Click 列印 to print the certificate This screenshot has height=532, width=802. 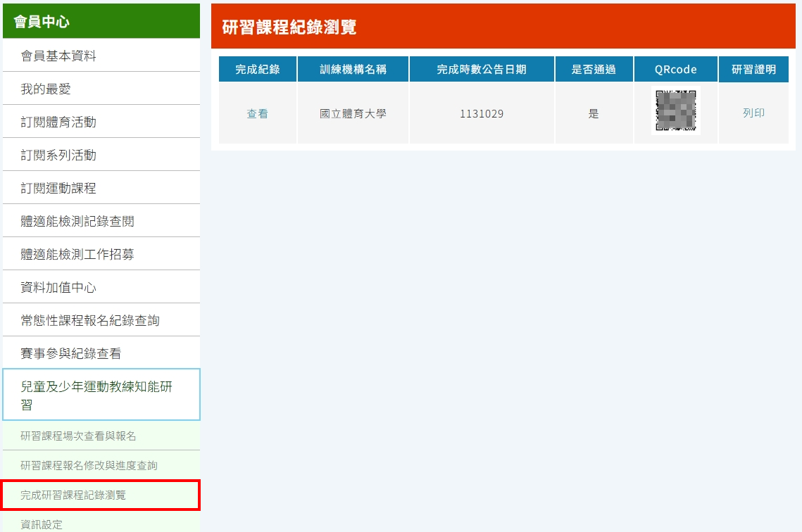point(753,113)
